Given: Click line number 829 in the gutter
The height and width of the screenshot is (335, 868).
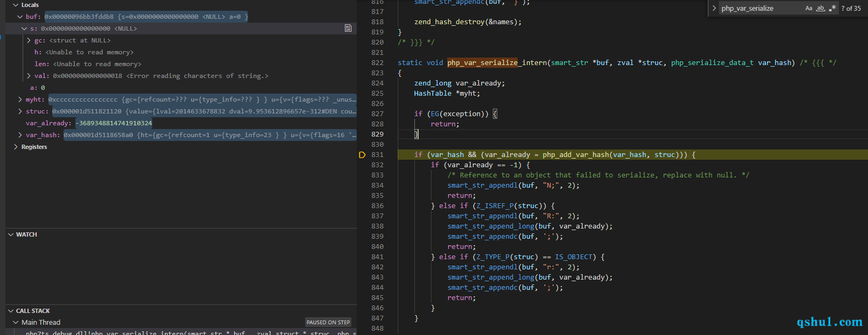Looking at the screenshot, I should tap(377, 134).
